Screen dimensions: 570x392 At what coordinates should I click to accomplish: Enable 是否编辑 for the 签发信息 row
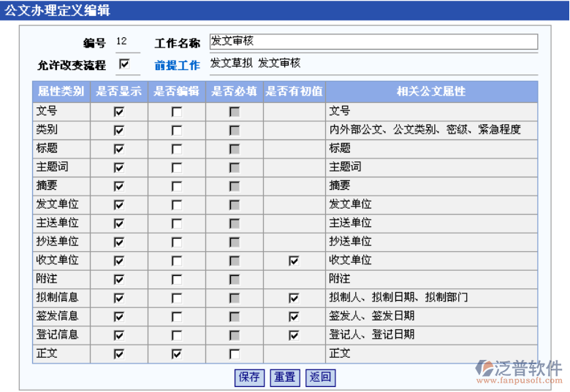pyautogui.click(x=177, y=317)
